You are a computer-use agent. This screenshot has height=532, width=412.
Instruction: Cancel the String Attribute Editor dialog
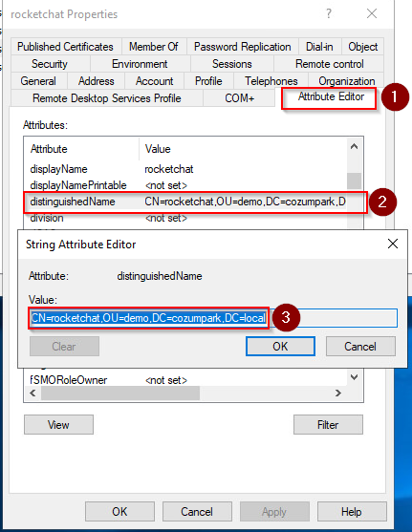point(360,347)
